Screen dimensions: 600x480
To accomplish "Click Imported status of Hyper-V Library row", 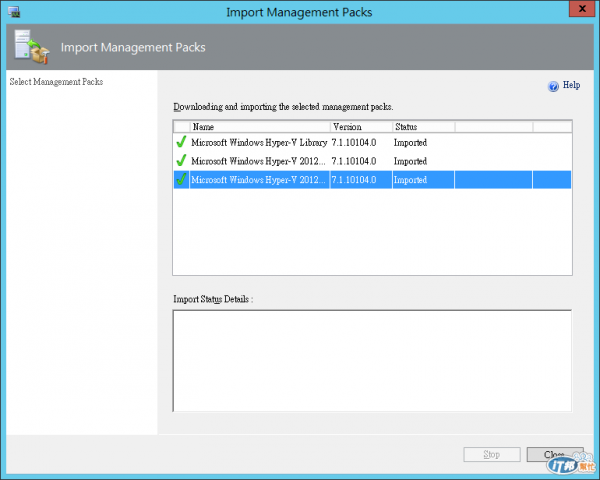I will coord(410,142).
